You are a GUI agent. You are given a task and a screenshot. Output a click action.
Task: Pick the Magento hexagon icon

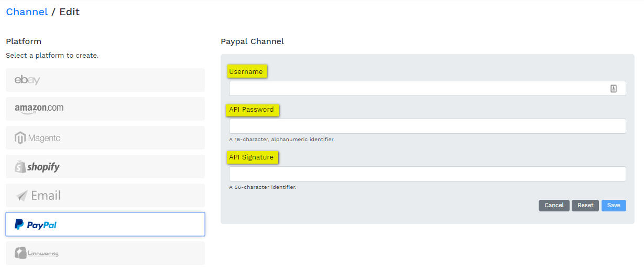point(20,138)
